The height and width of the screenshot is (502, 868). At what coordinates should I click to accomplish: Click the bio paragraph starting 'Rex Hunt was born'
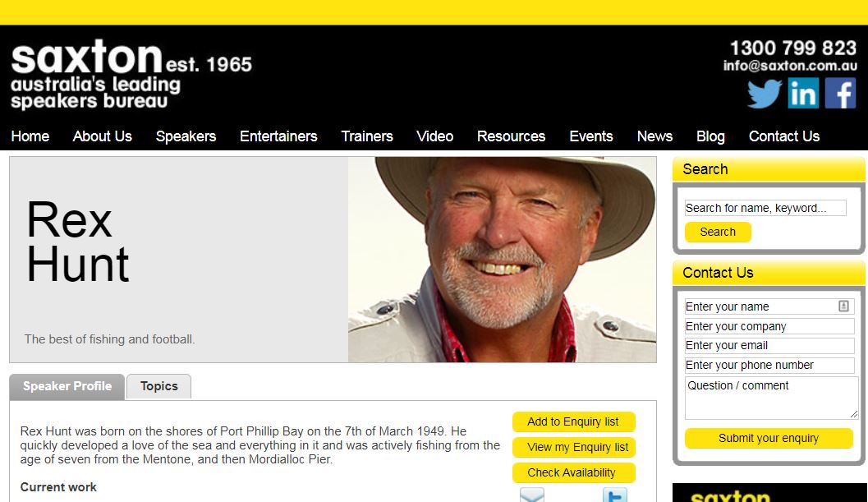tap(260, 445)
